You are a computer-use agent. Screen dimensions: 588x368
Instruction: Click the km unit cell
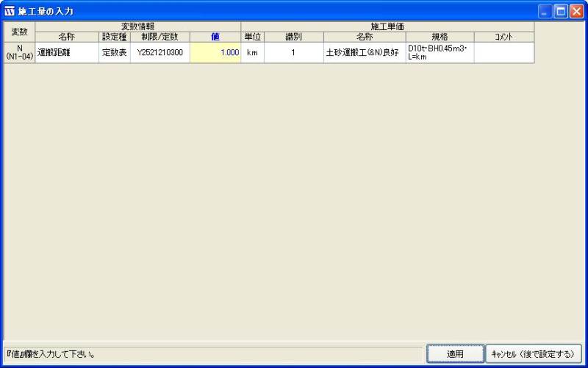coord(252,53)
